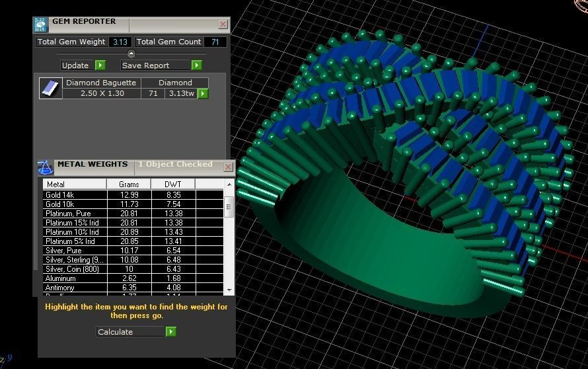Click the Diamond material label

(x=175, y=83)
